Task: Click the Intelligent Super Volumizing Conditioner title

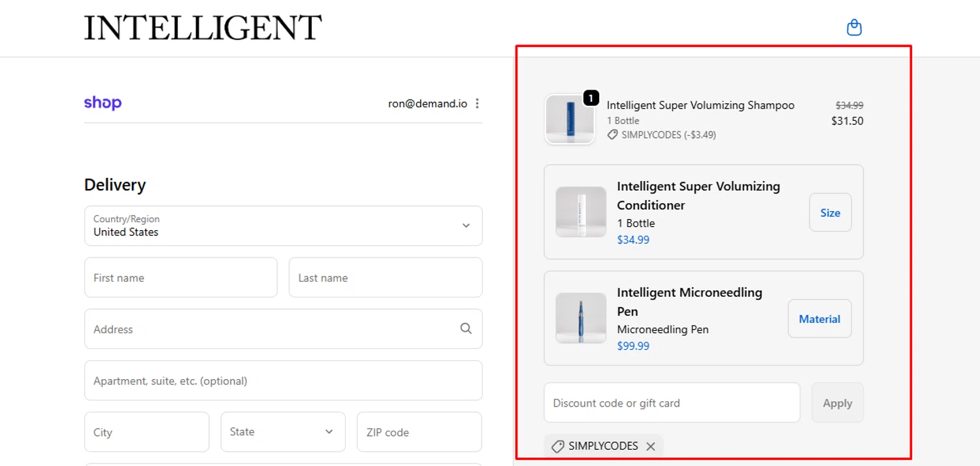Action: coord(698,195)
